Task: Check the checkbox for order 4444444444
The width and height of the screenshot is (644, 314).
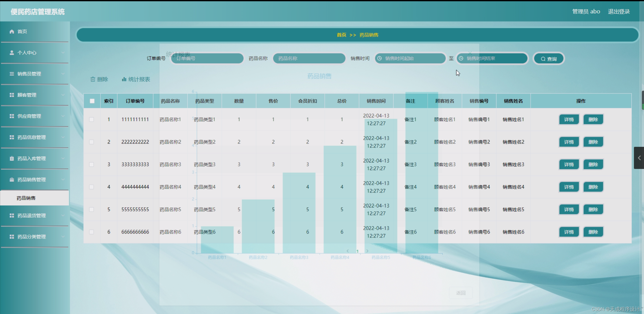Action: coord(92,187)
